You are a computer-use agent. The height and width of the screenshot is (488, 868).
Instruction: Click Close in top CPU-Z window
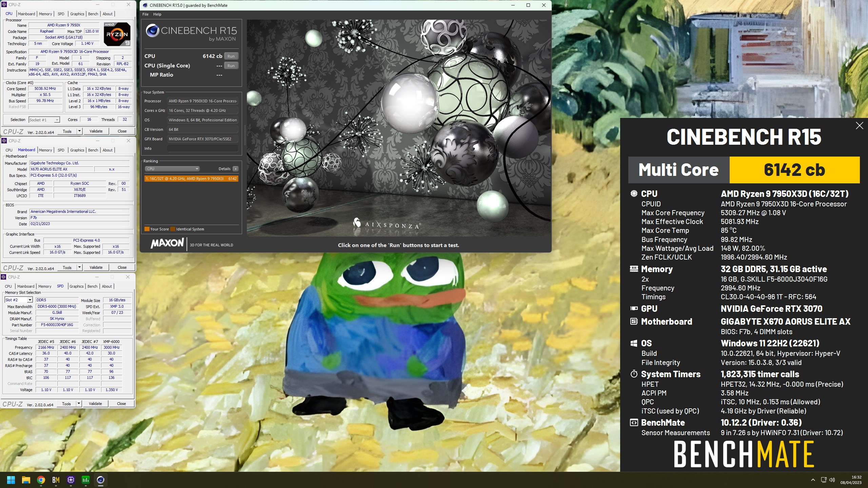pyautogui.click(x=122, y=131)
